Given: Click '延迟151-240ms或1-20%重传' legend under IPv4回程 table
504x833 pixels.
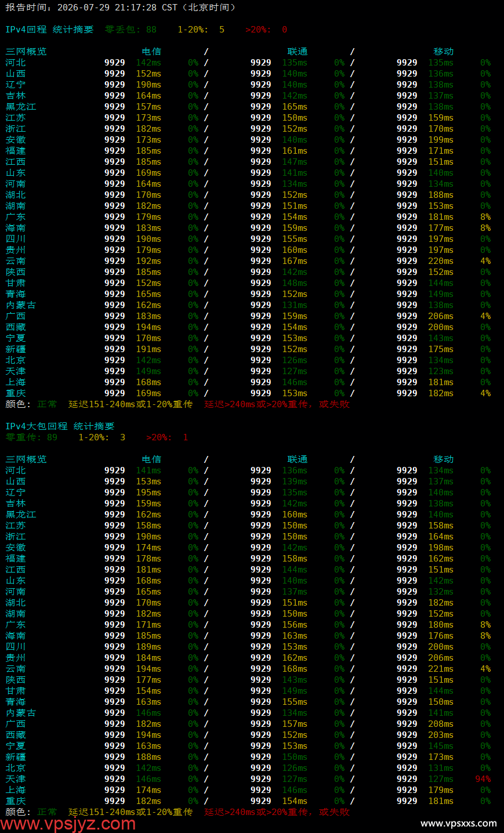Looking at the screenshot, I should 130,404.
